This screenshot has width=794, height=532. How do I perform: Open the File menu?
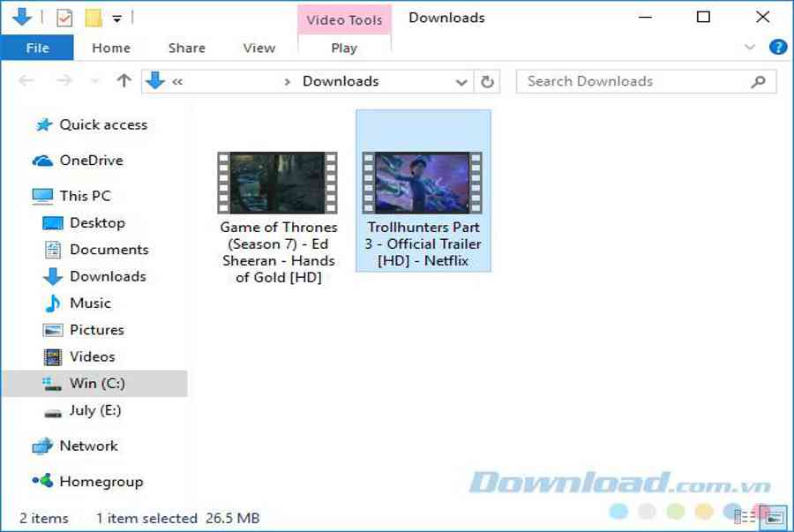[37, 48]
